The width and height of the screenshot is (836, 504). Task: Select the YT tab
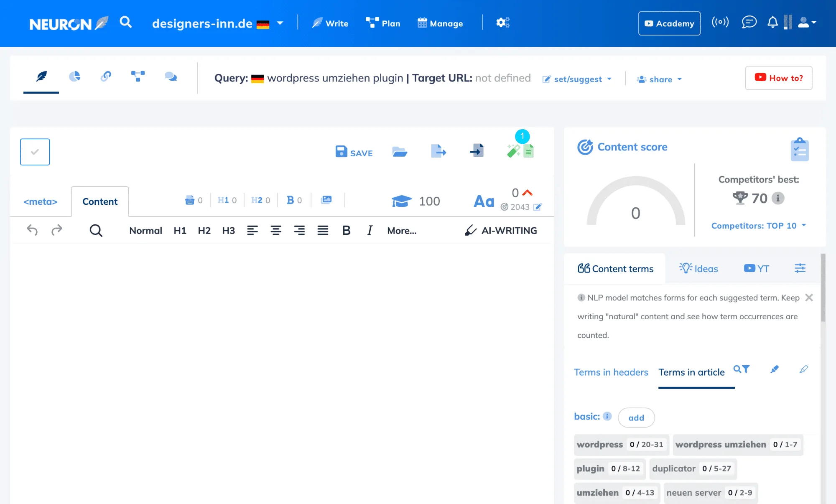pyautogui.click(x=757, y=268)
